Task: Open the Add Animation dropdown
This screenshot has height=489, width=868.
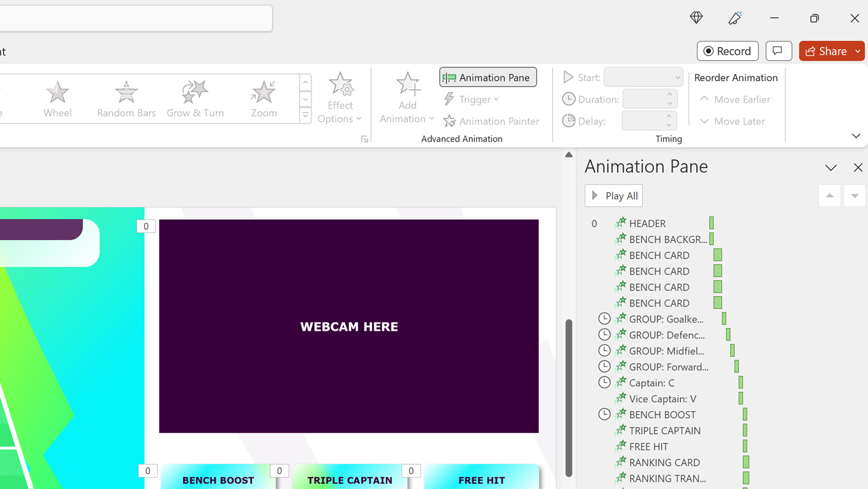Action: (407, 99)
